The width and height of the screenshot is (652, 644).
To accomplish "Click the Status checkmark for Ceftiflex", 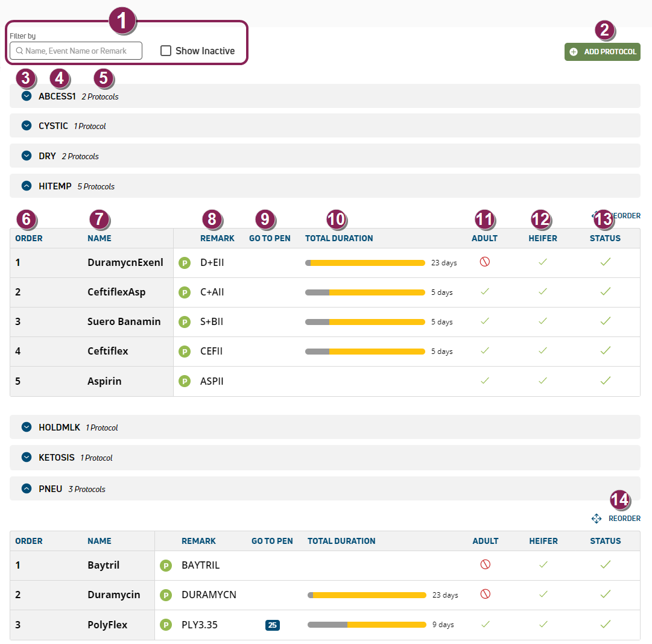I will [606, 351].
